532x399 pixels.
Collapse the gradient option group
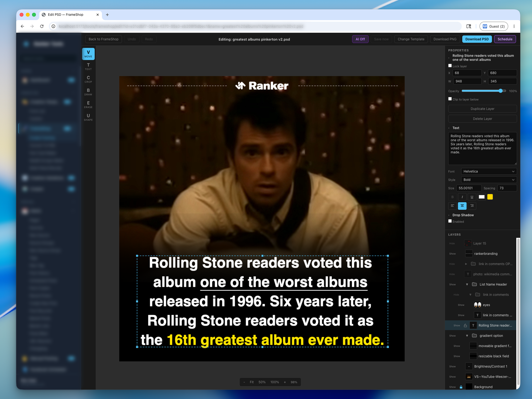tap(467, 336)
